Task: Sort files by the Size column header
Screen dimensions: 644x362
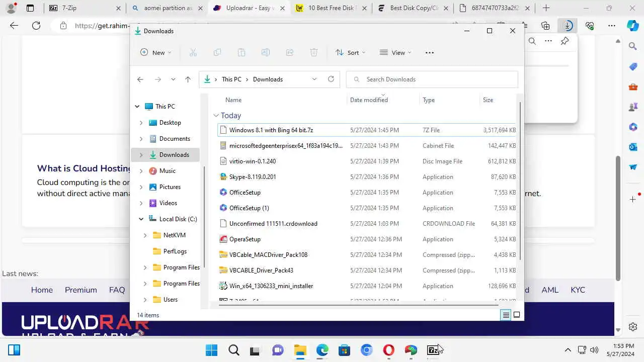Action: [x=488, y=100]
